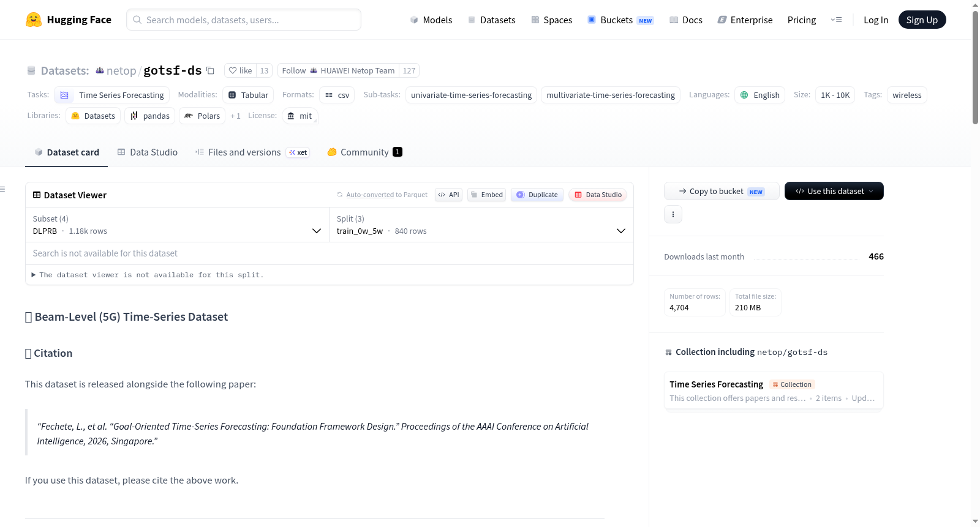980x527 pixels.
Task: Open the pandas library tag
Action: pos(150,116)
